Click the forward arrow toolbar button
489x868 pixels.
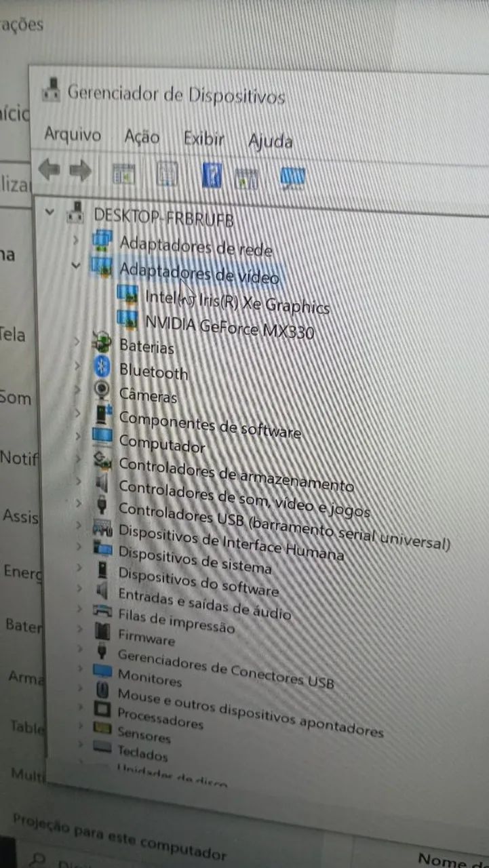coord(80,170)
